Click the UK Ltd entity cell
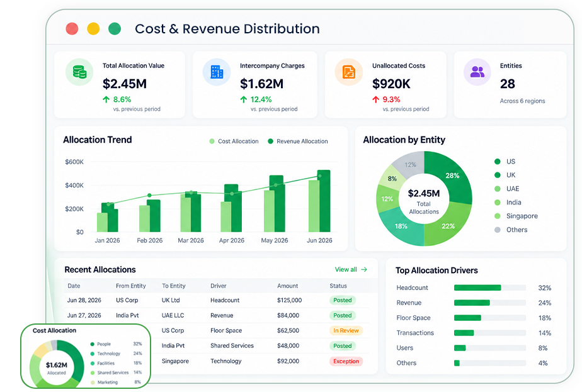This screenshot has width=582, height=392. coord(171,300)
